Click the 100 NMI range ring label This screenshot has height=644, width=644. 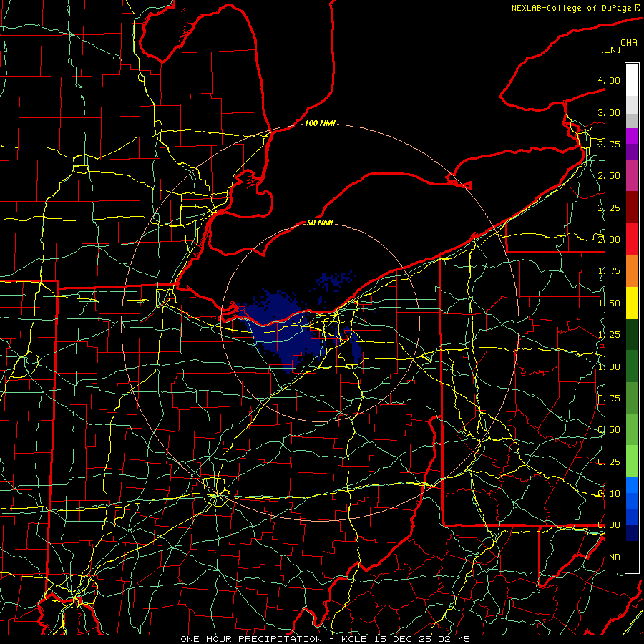(x=320, y=123)
